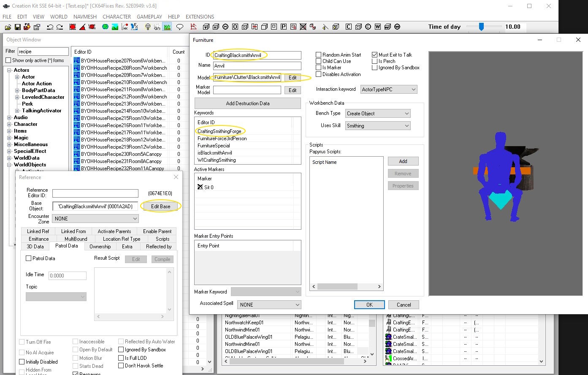Collapse the Actors tree node

pyautogui.click(x=10, y=70)
